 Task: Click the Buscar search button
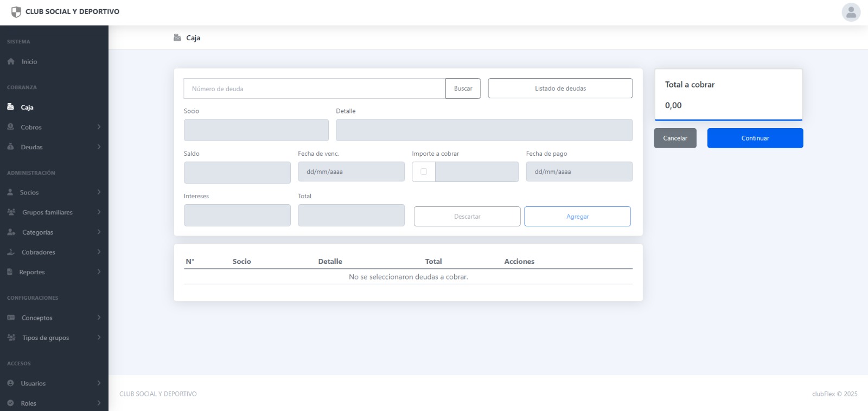click(x=463, y=88)
